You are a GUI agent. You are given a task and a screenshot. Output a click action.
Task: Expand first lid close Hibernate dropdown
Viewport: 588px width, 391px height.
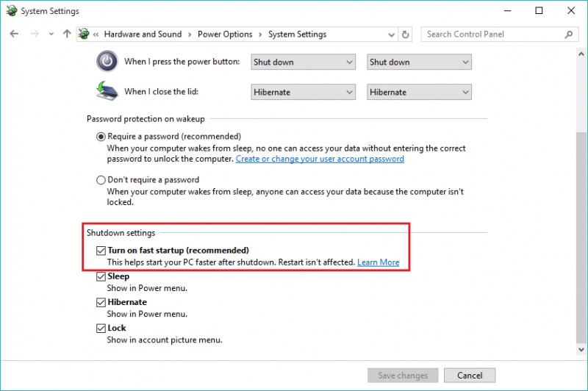tap(303, 93)
